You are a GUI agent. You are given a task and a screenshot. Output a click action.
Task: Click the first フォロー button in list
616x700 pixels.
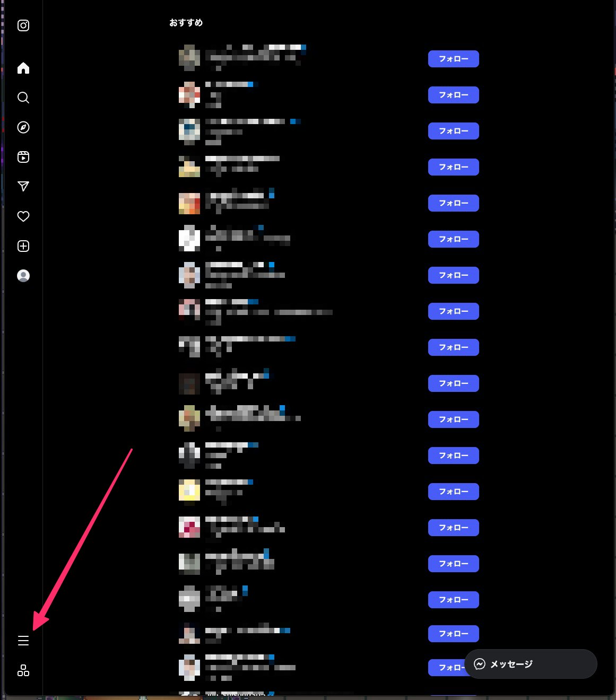(454, 59)
